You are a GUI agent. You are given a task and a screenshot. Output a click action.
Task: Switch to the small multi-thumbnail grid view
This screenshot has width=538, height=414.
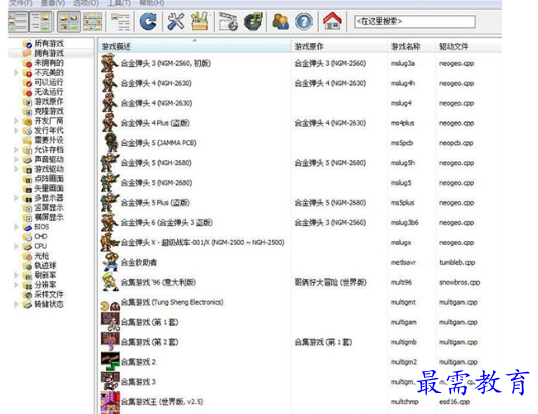[92, 22]
